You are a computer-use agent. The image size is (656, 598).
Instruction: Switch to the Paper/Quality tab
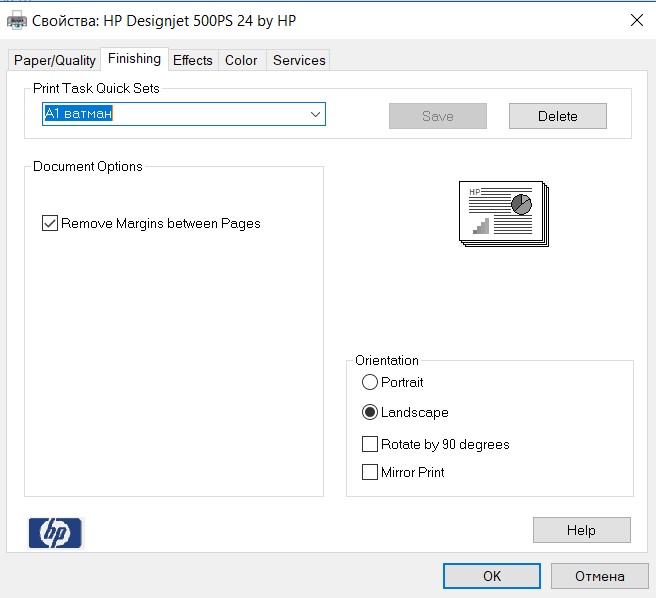[x=54, y=60]
